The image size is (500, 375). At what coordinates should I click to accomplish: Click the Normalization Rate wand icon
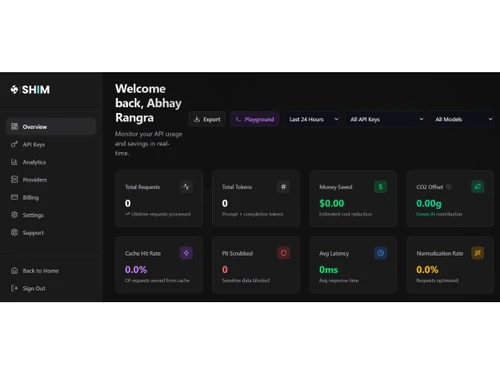tap(478, 253)
